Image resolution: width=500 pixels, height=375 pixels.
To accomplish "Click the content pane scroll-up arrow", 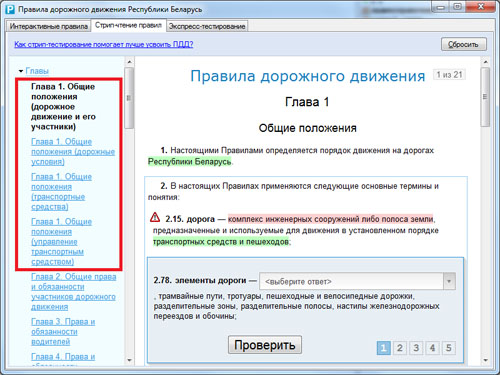I will tap(485, 62).
